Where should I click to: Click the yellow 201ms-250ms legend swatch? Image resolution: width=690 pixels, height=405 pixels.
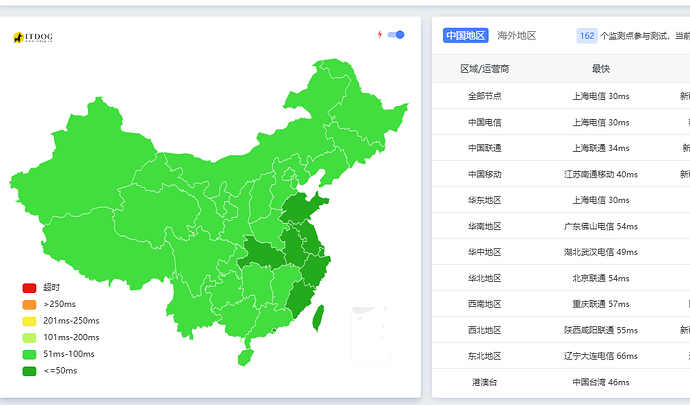coord(29,321)
